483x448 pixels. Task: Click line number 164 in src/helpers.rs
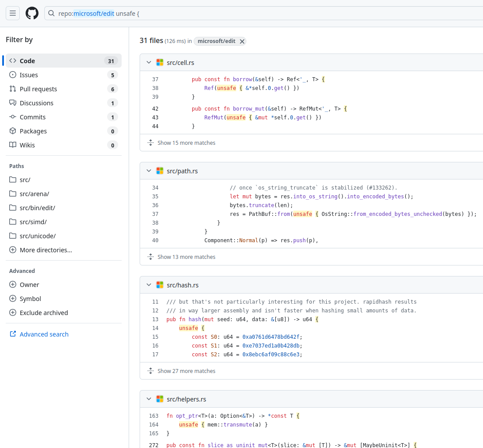[154, 425]
